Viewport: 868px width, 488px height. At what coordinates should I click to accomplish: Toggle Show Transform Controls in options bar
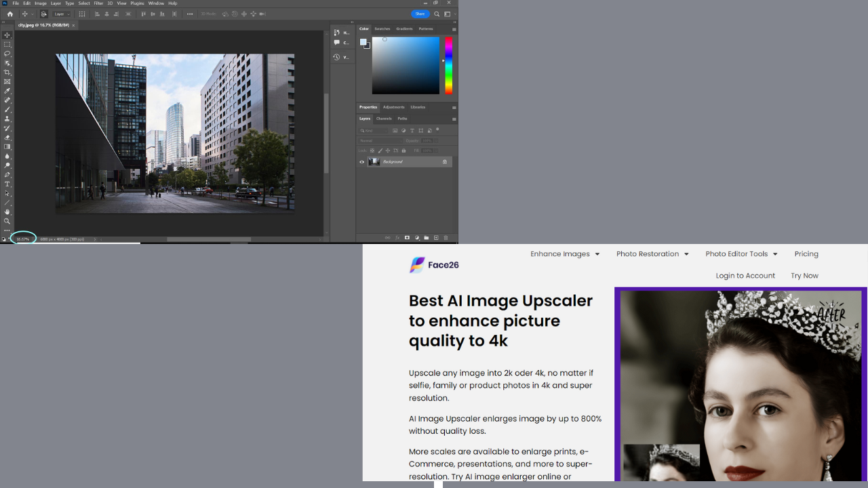tap(82, 14)
